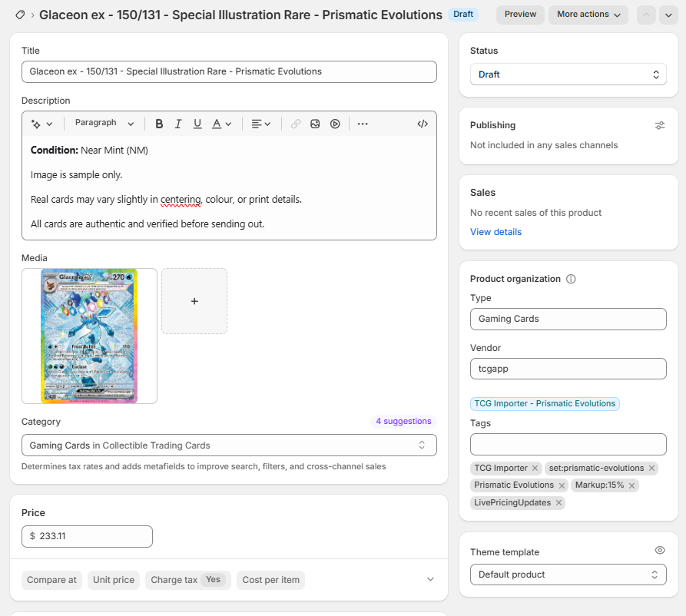The width and height of the screenshot is (686, 616).
Task: Apply italic formatting in description toolbar
Action: (178, 124)
